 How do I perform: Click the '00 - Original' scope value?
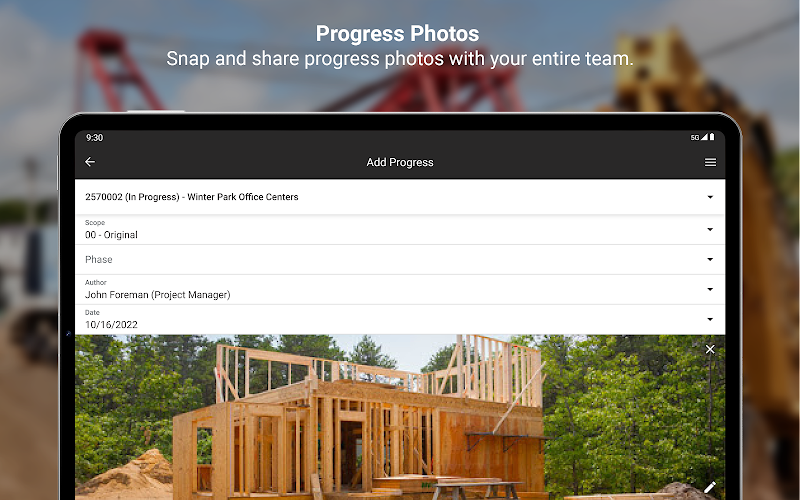coord(111,235)
